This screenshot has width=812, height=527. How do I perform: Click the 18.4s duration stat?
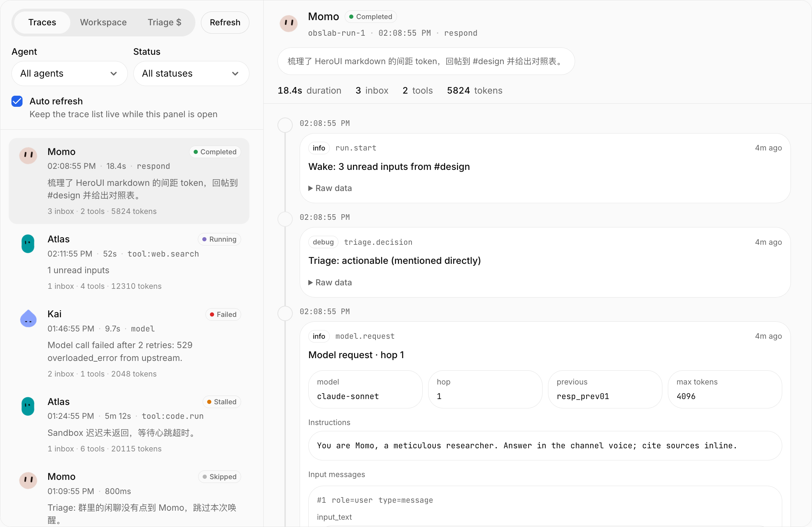click(309, 90)
